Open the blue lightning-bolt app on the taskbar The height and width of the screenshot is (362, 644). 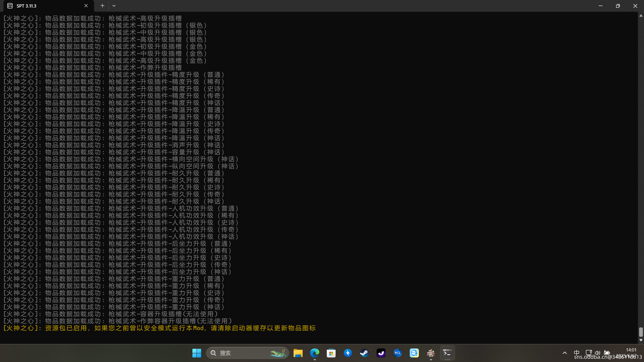(348, 353)
